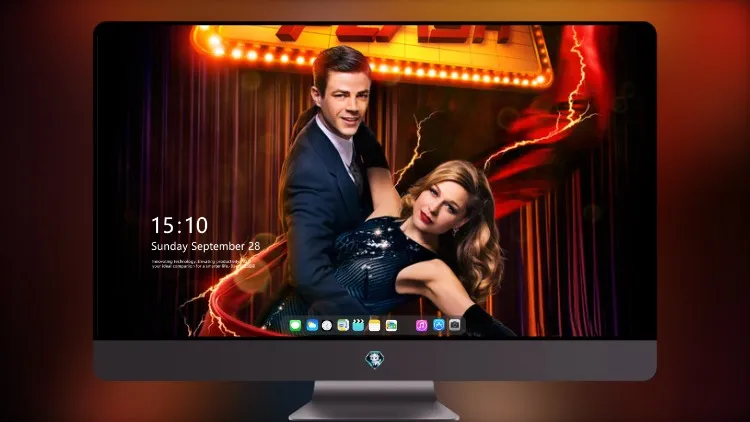Image resolution: width=750 pixels, height=422 pixels.
Task: Open the Maps app icon in dock
Action: click(x=343, y=325)
